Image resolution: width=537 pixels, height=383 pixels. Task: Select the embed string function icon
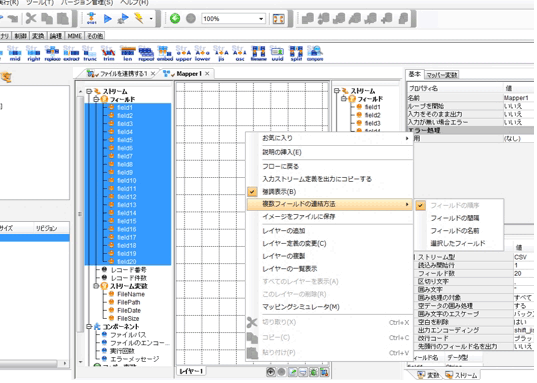[165, 53]
